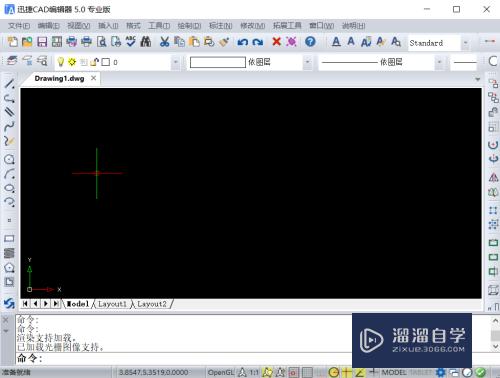Click command history scrollbar up arrow
The height and width of the screenshot is (378, 500).
coord(495,321)
